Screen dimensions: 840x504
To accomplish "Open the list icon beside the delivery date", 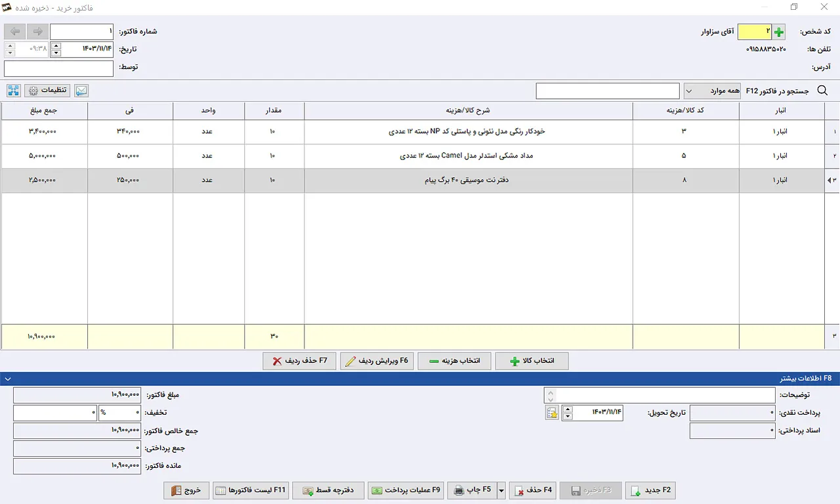I will click(x=552, y=413).
